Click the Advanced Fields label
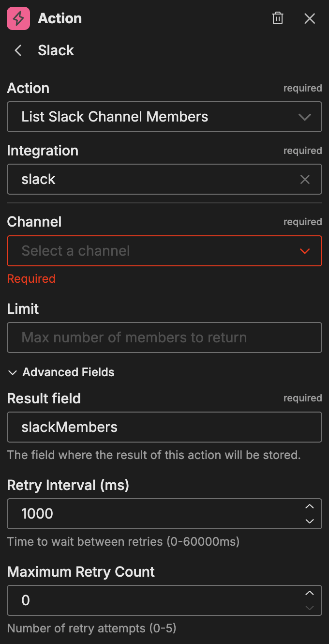Screen dimensions: 329x644 pyautogui.click(x=68, y=372)
